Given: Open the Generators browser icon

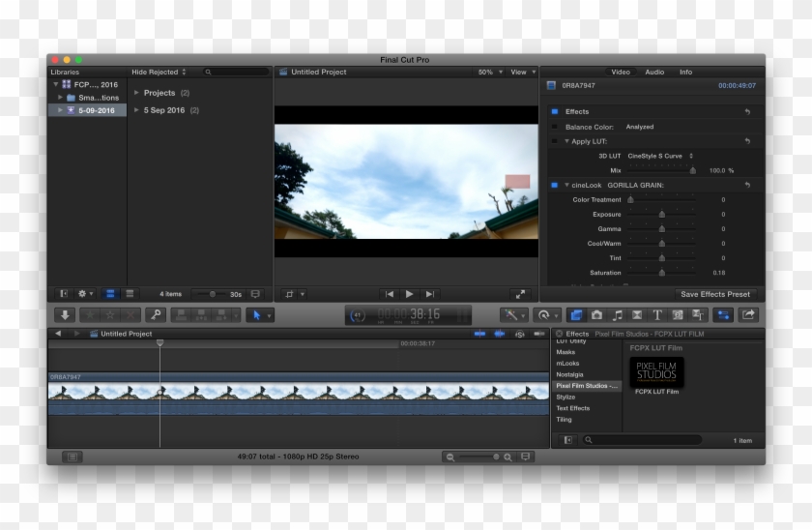Looking at the screenshot, I should [678, 315].
